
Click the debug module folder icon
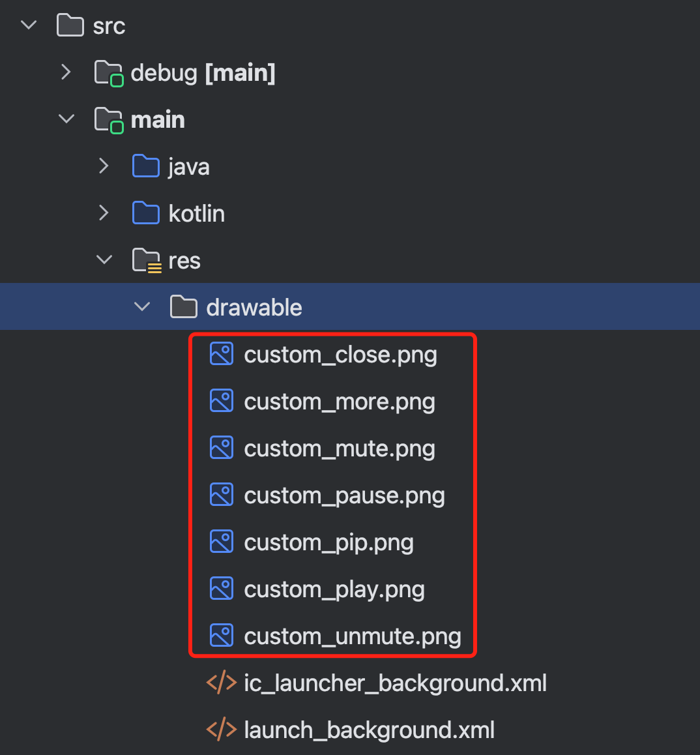(x=108, y=73)
